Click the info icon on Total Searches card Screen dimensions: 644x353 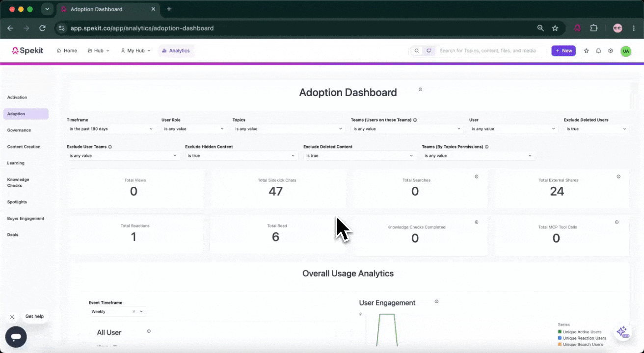[x=476, y=176]
